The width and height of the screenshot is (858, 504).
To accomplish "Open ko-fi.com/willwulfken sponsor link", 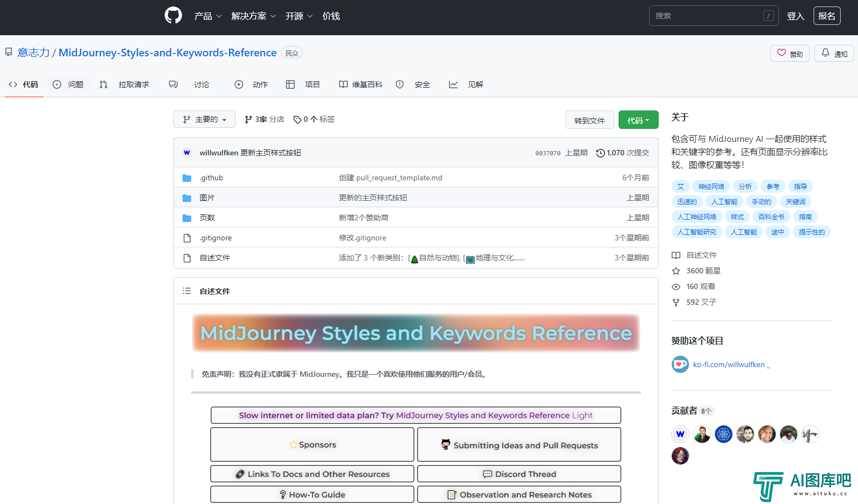I will [731, 364].
